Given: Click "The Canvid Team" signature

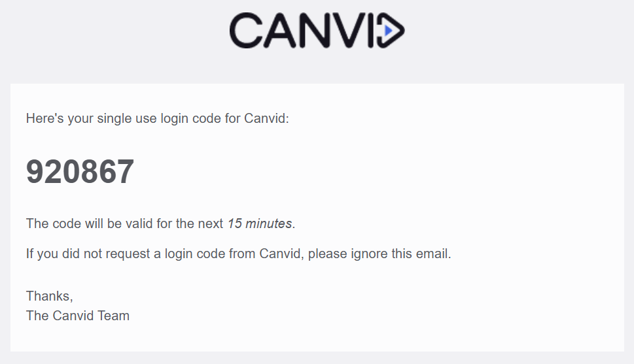Looking at the screenshot, I should point(78,316).
